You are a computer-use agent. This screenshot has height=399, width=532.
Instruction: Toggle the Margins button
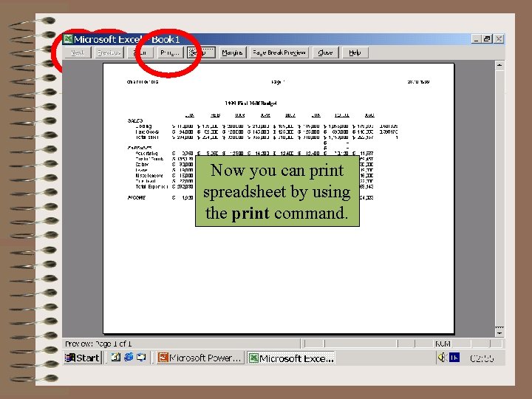[232, 52]
